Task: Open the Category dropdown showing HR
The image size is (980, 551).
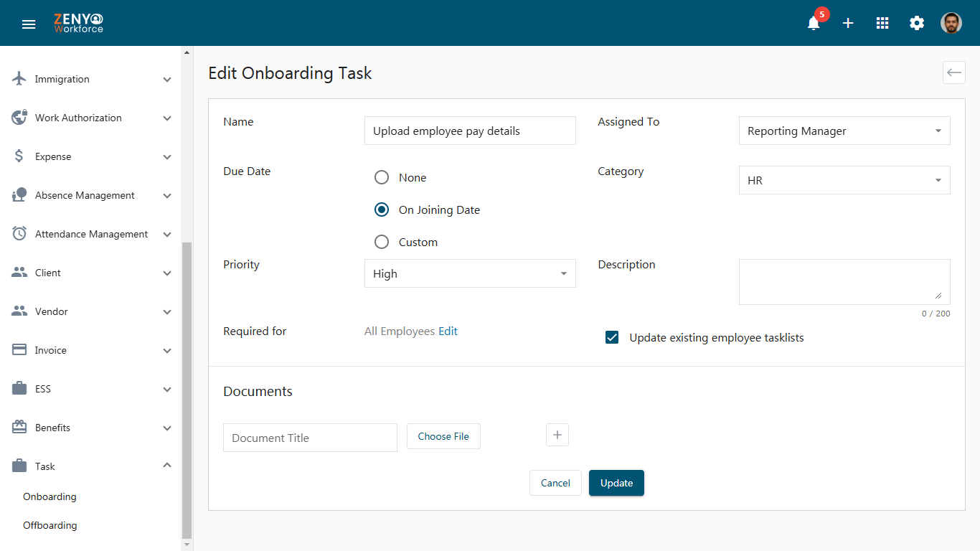Action: pyautogui.click(x=844, y=180)
